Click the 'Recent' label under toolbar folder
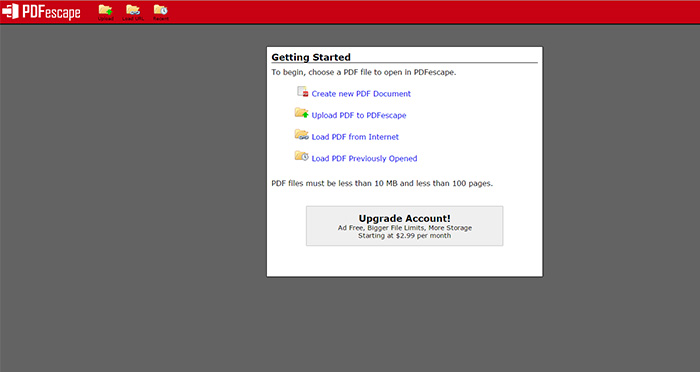 coord(161,19)
